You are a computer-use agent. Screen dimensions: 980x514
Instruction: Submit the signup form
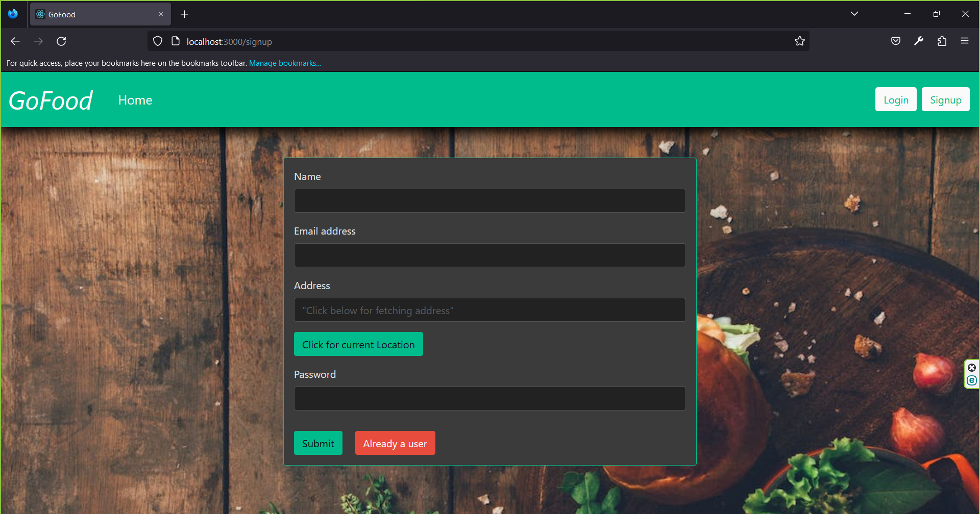pos(318,443)
